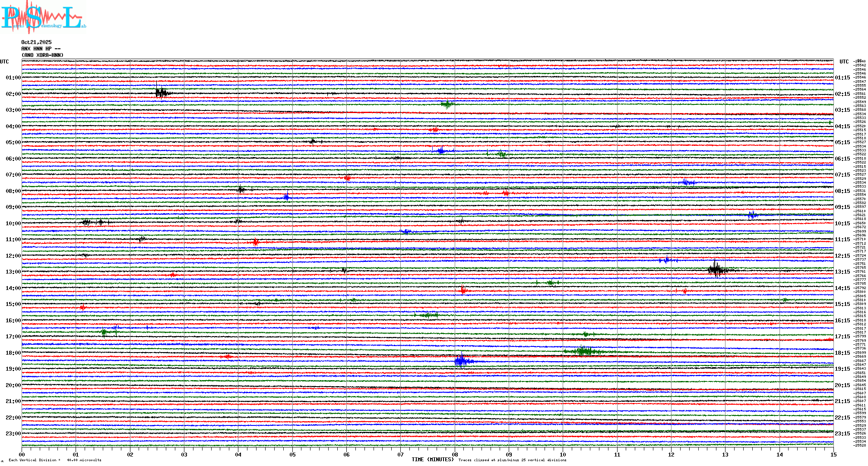Click the black event burst on 13:00 trace
868x466 pixels.
(716, 270)
